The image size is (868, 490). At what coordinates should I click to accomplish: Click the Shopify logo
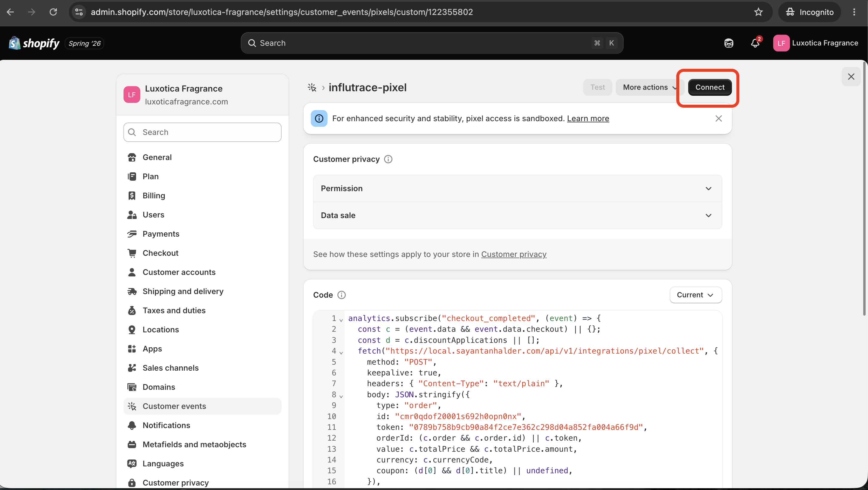point(34,43)
